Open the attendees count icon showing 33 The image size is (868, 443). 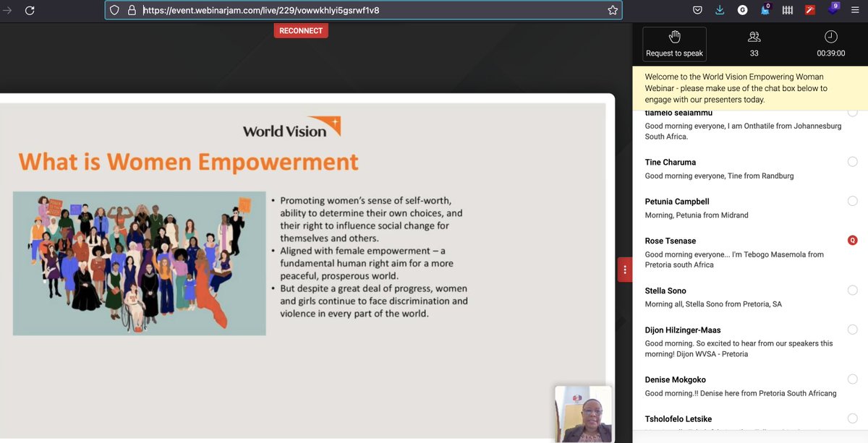[x=754, y=37]
